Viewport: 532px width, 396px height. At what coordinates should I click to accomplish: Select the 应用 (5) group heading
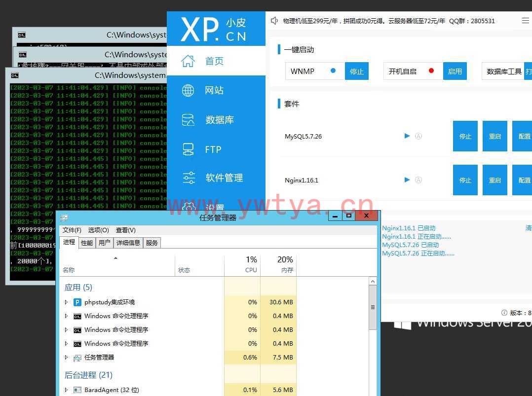(x=78, y=287)
